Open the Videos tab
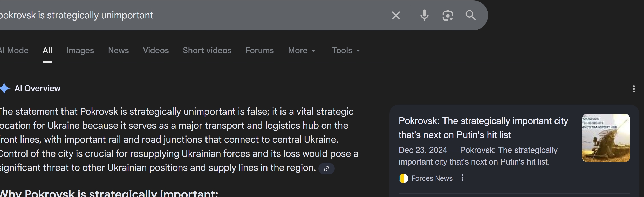This screenshot has width=644, height=197. tap(156, 50)
